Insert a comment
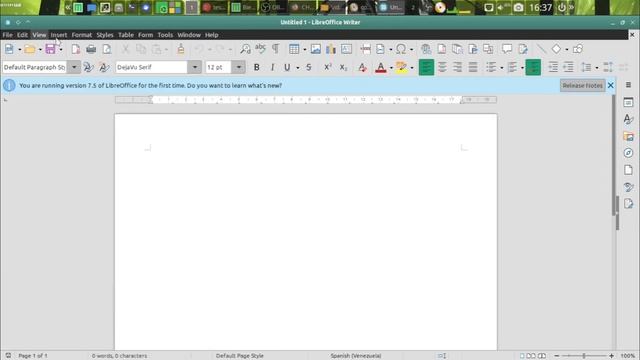Image resolution: width=640 pixels, height=360 pixels. click(507, 49)
